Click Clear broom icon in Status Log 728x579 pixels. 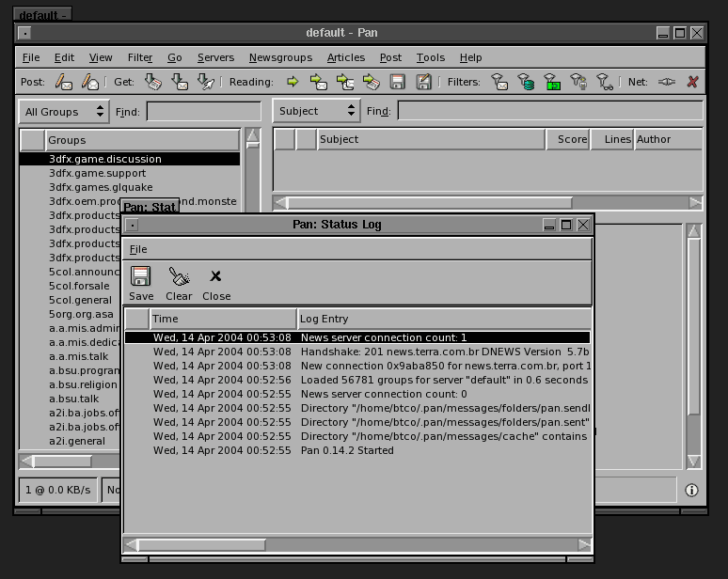tap(180, 276)
